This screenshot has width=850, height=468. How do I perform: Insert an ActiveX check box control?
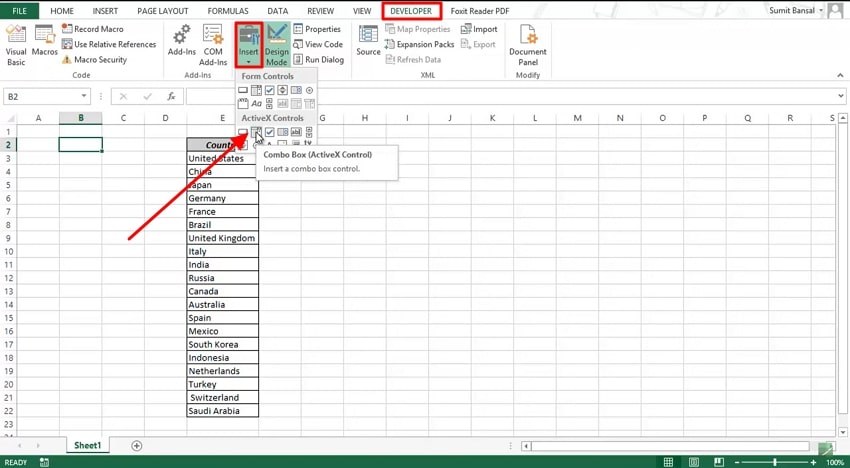pyautogui.click(x=269, y=132)
